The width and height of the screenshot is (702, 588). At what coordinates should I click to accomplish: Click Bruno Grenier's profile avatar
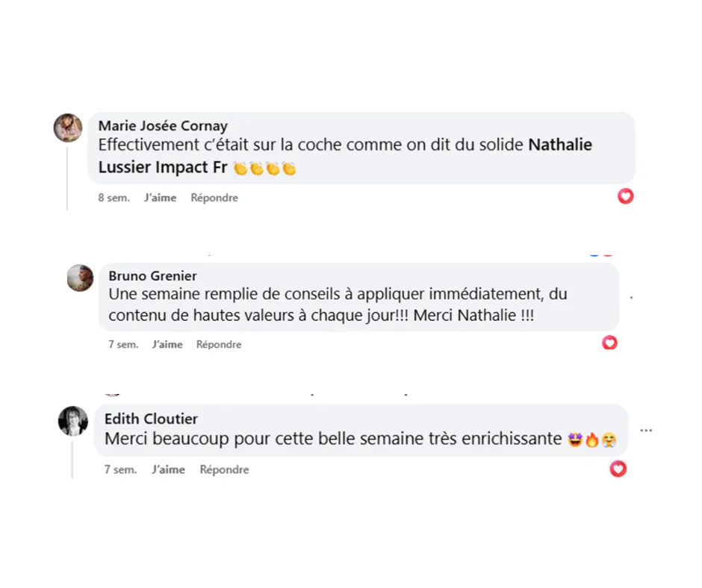pyautogui.click(x=80, y=278)
